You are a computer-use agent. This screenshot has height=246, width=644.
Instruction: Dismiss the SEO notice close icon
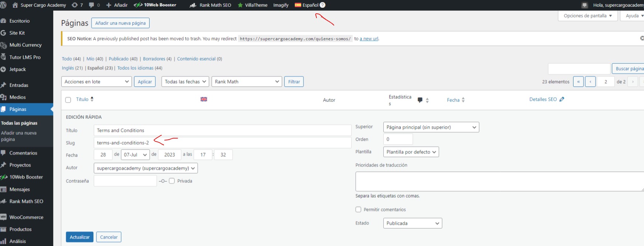(x=642, y=38)
